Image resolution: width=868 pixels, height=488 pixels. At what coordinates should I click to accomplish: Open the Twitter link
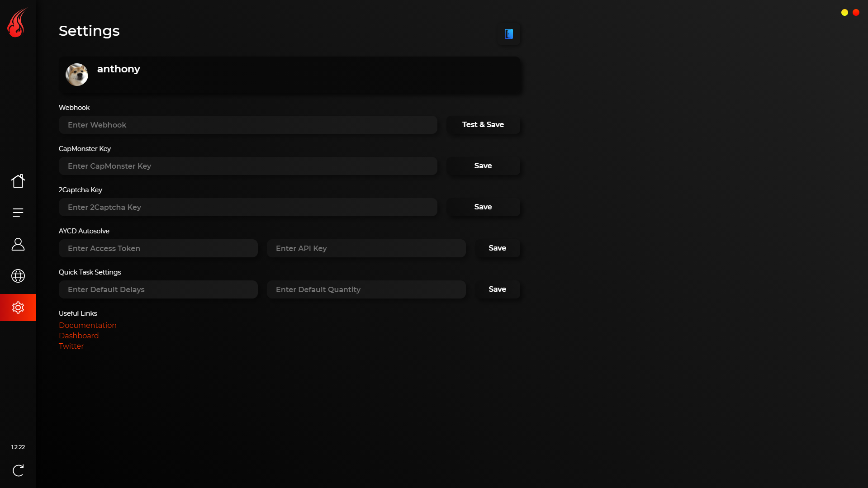pos(71,346)
